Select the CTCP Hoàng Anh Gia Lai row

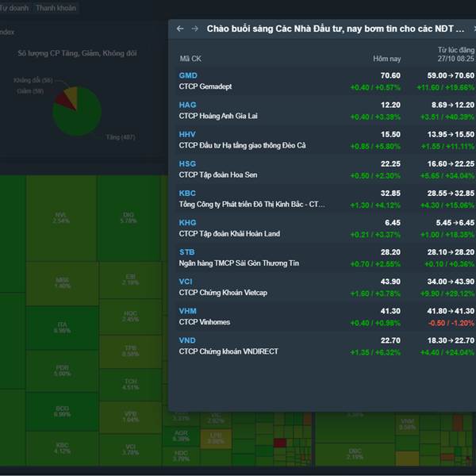click(326, 111)
